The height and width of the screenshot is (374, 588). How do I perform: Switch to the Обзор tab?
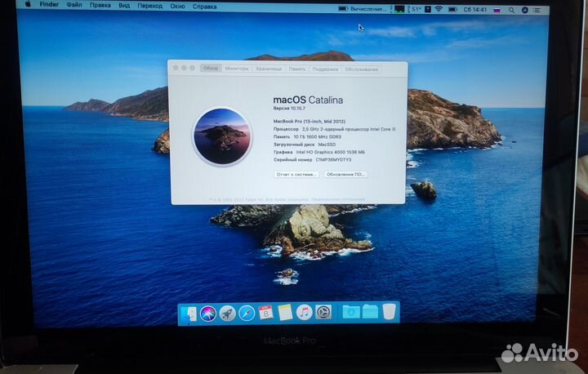(211, 69)
